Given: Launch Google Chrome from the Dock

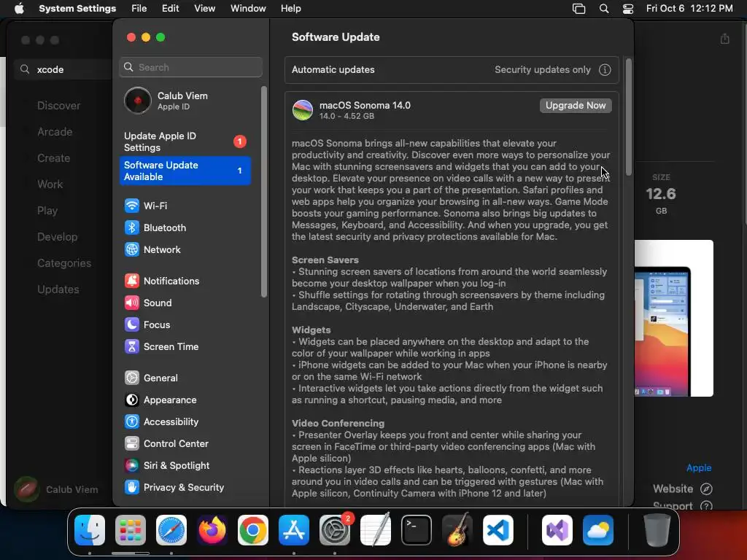Looking at the screenshot, I should tap(253, 530).
